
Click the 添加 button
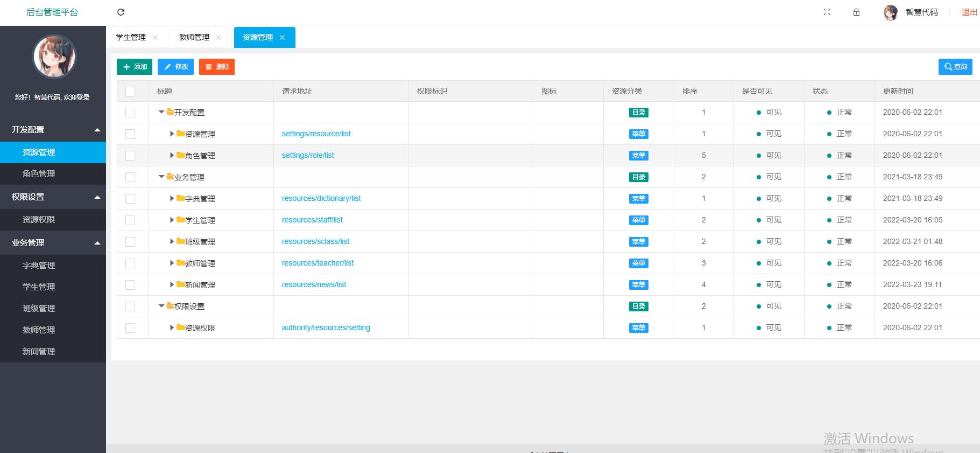tap(135, 67)
